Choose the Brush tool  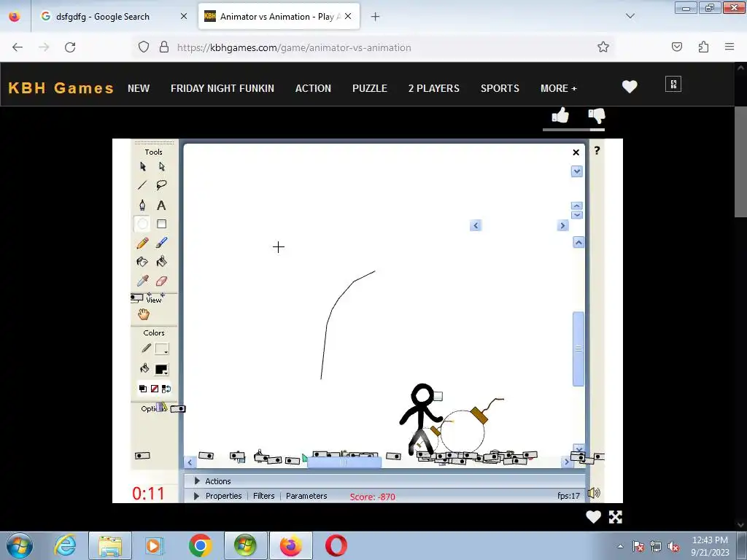tap(161, 243)
